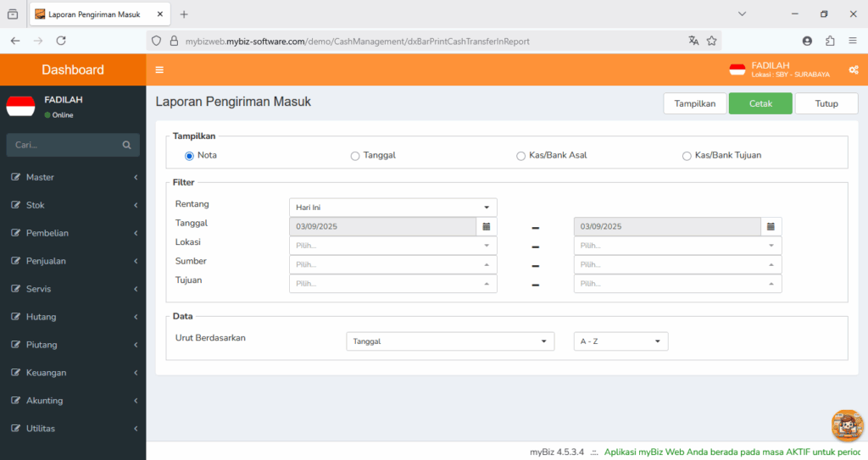Open the chat assistant mascot icon
Viewport: 868px width, 460px height.
(847, 425)
